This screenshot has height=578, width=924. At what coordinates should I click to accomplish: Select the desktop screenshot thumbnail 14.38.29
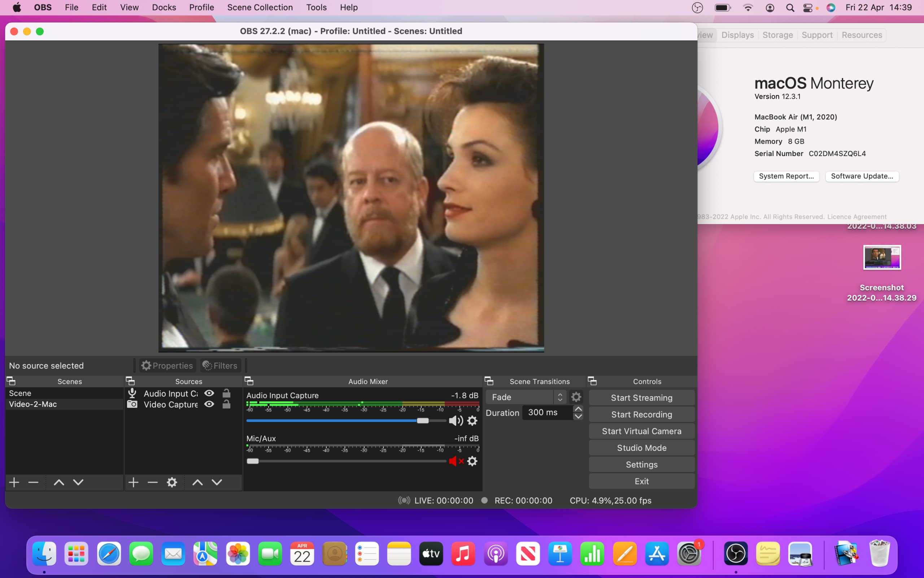coord(882,257)
